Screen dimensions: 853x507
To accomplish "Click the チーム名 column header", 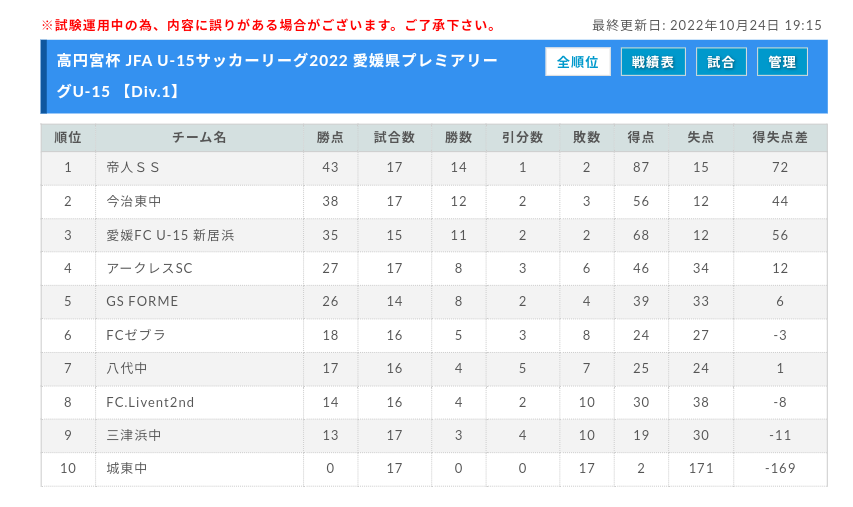I will click(x=199, y=137).
